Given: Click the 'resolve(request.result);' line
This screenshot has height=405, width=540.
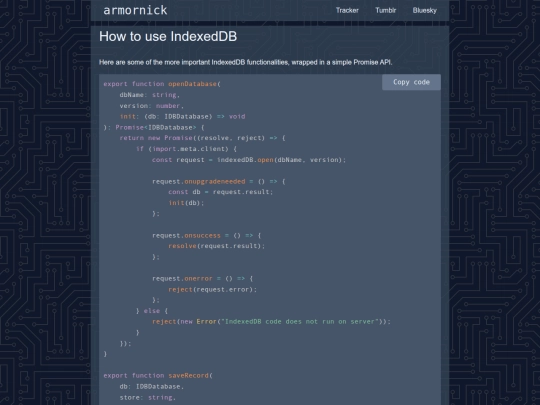Looking at the screenshot, I should point(217,246).
